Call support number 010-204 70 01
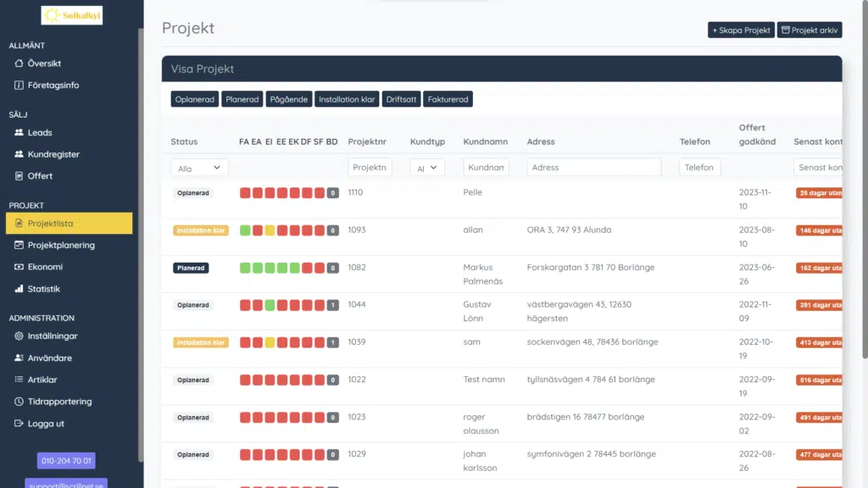The image size is (868, 488). [x=66, y=460]
